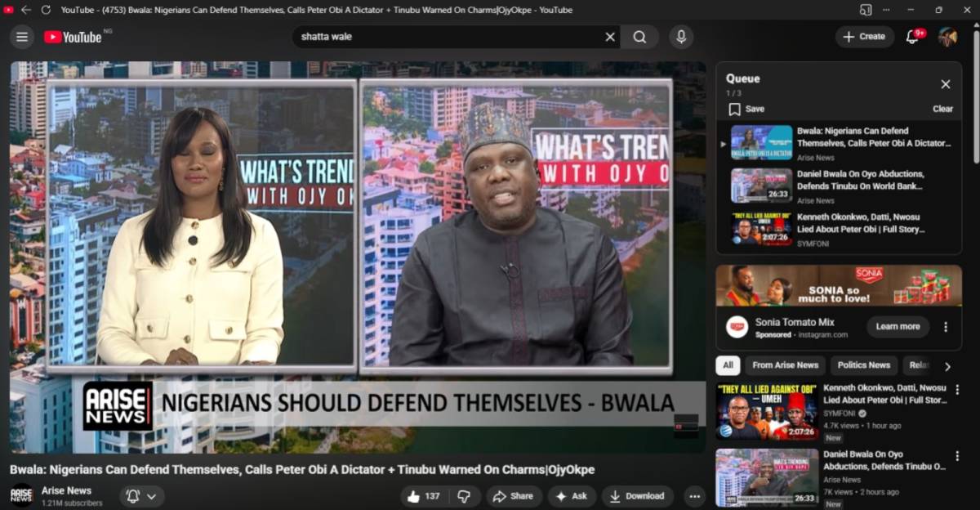Click the video player to pause

point(358,257)
